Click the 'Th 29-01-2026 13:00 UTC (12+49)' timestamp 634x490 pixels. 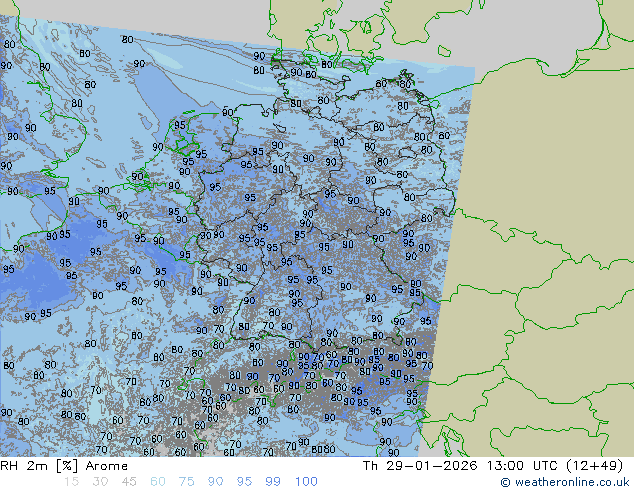point(493,466)
